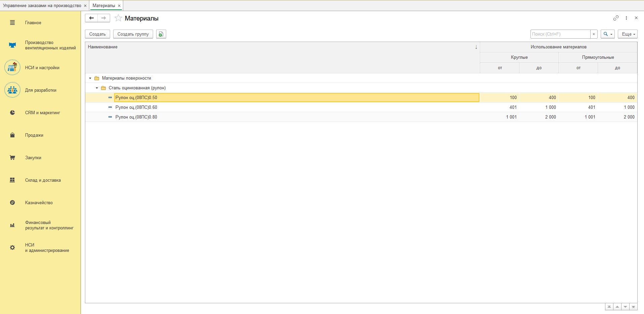644x314 pixels.
Task: Open Для разработки section icon
Action: 12,90
